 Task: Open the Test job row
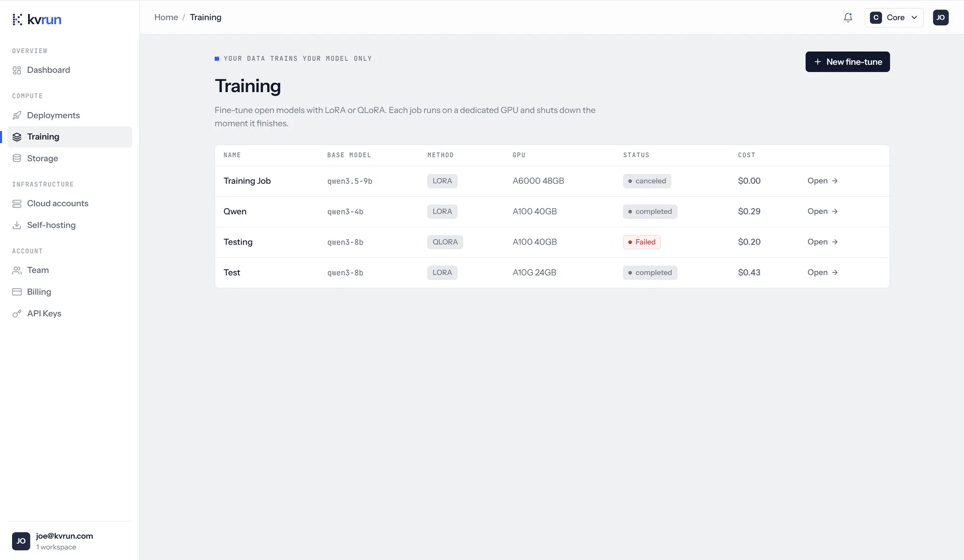(x=822, y=272)
